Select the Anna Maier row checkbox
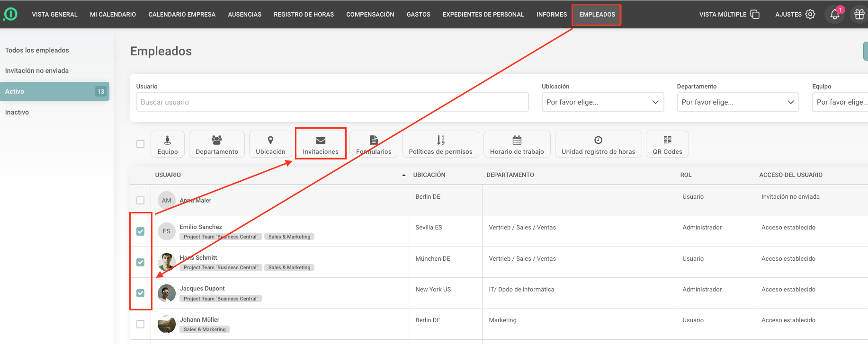The width and height of the screenshot is (868, 344). pos(141,201)
